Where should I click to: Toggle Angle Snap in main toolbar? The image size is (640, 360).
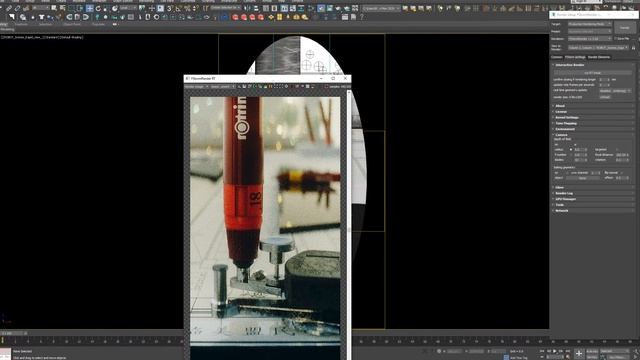[x=178, y=8]
